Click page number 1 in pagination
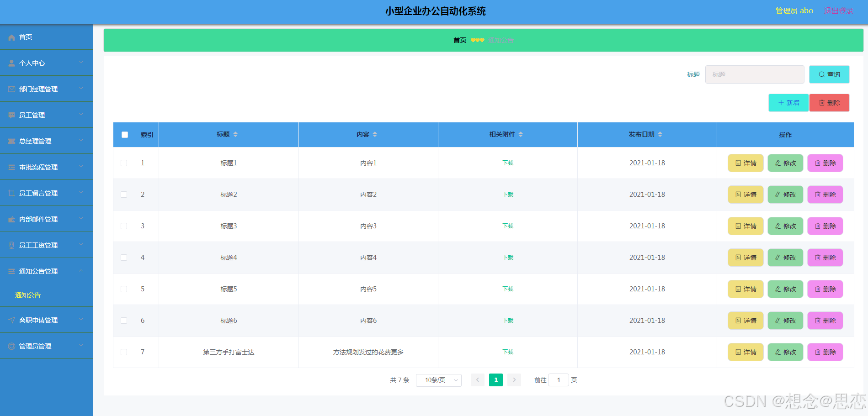Viewport: 868px width, 416px height. pos(496,380)
